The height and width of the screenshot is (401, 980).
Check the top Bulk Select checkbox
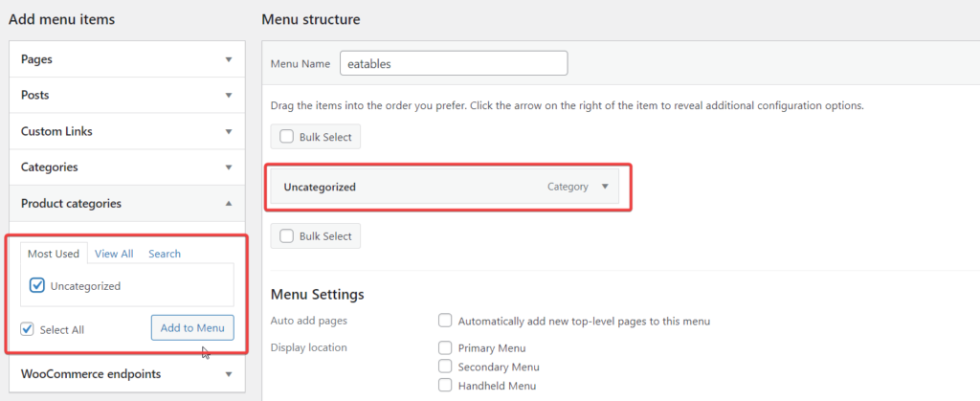pos(287,137)
